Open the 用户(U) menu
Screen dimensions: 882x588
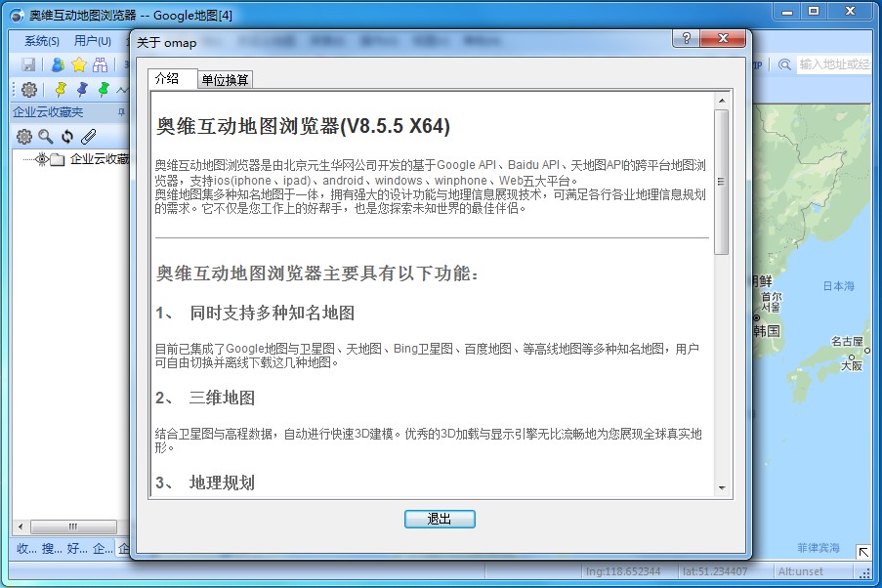pos(92,41)
